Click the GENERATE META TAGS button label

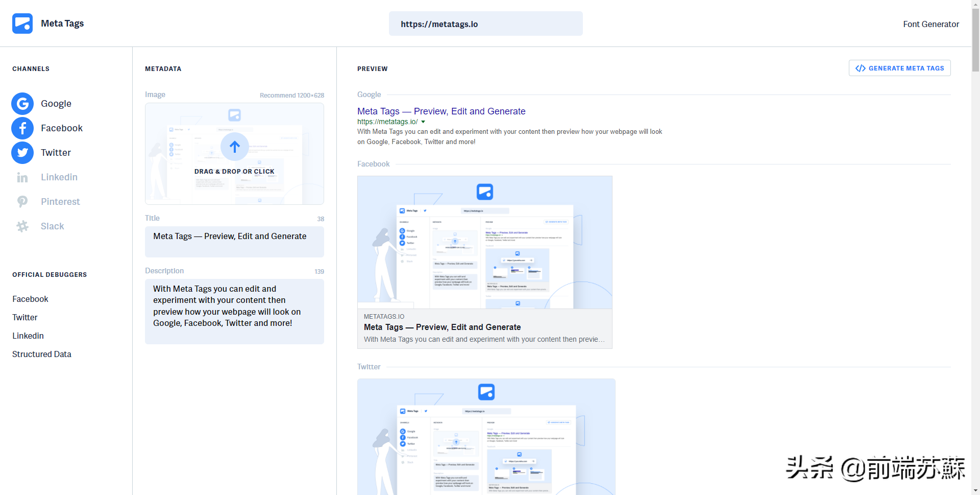coord(906,68)
